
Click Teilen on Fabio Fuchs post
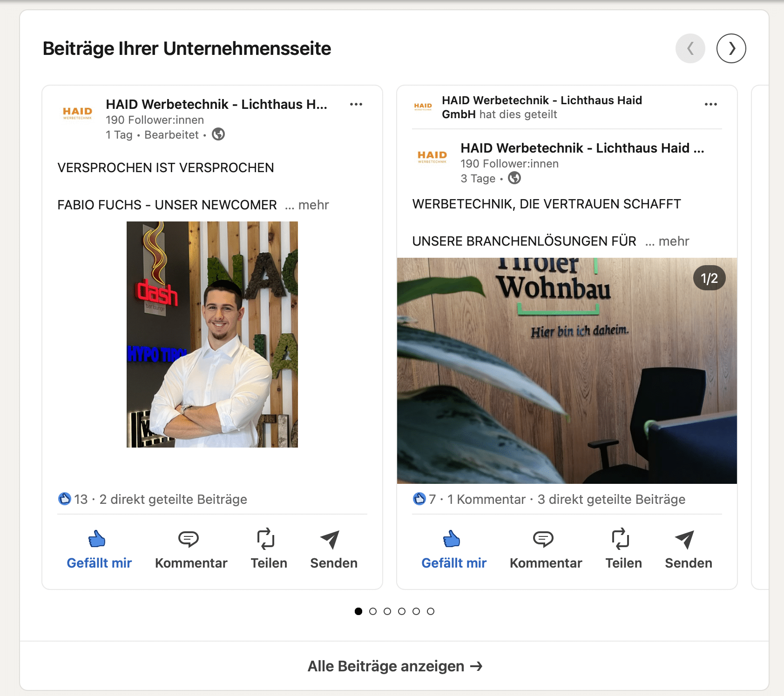(x=269, y=549)
